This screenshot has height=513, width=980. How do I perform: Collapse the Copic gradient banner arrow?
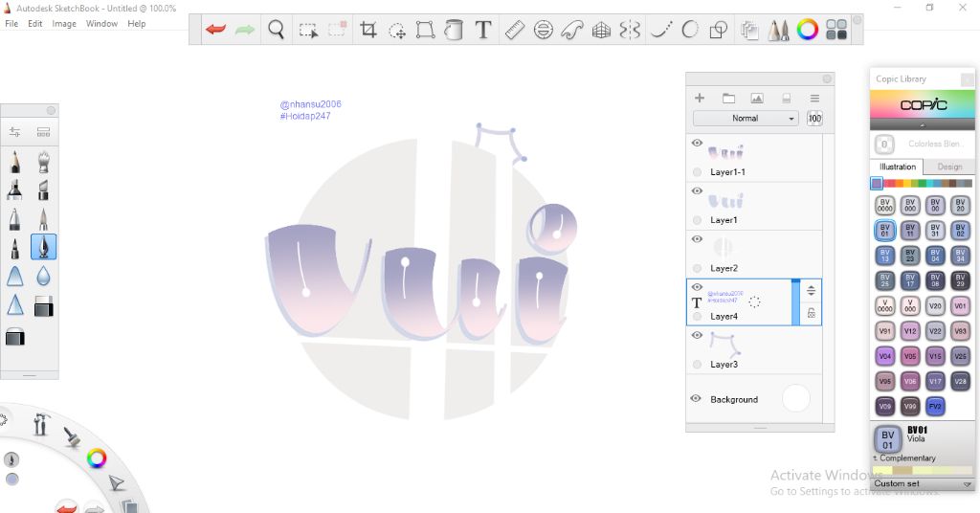point(922,125)
